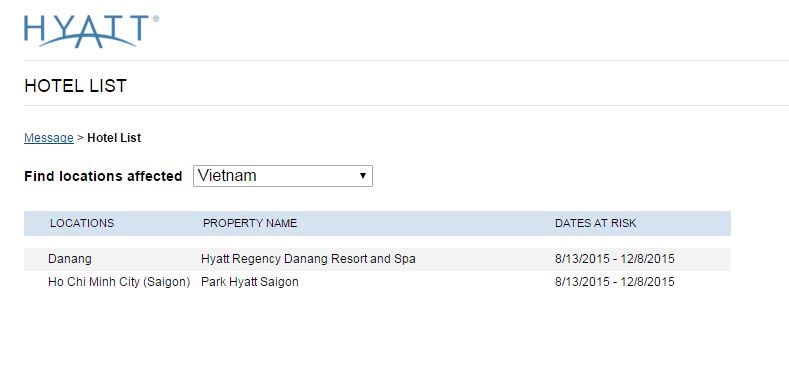Click the HOTEL LIST page heading
Viewport: 789px width, 370px height.
tap(75, 86)
